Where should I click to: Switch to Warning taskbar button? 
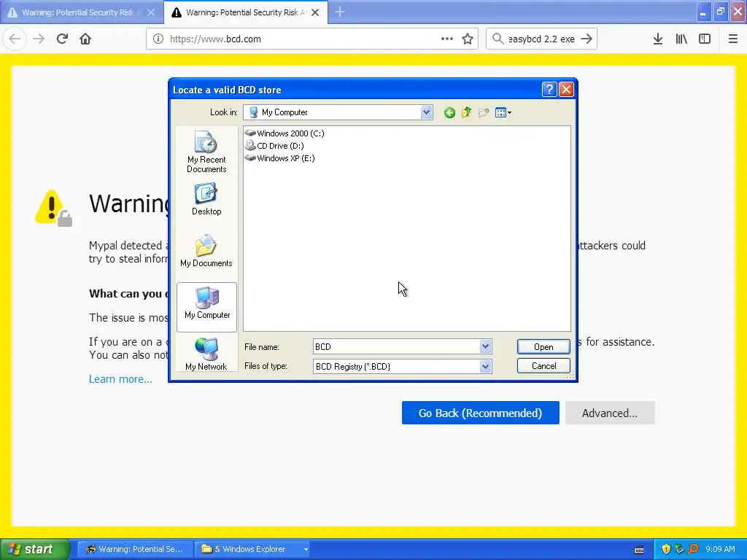click(135, 549)
